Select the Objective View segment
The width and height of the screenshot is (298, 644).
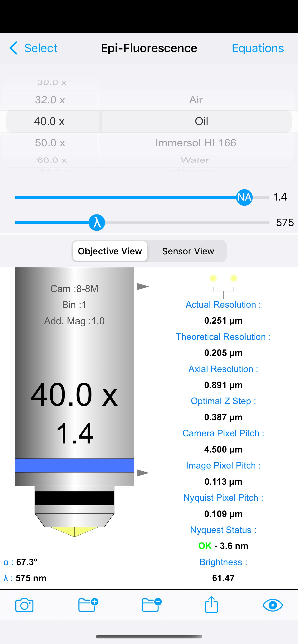110,251
